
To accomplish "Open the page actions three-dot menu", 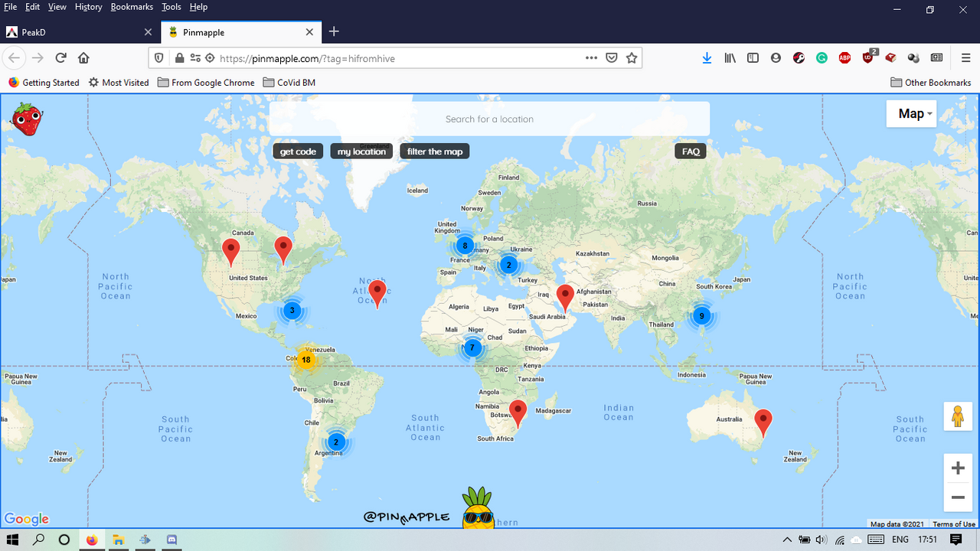I will 591,58.
